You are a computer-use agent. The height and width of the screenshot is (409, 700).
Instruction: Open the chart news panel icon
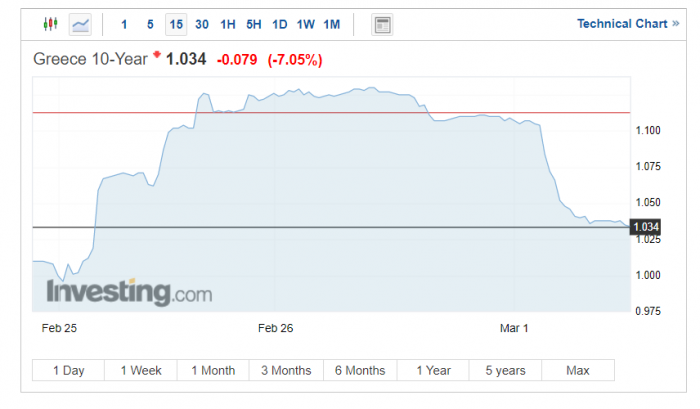(x=381, y=24)
